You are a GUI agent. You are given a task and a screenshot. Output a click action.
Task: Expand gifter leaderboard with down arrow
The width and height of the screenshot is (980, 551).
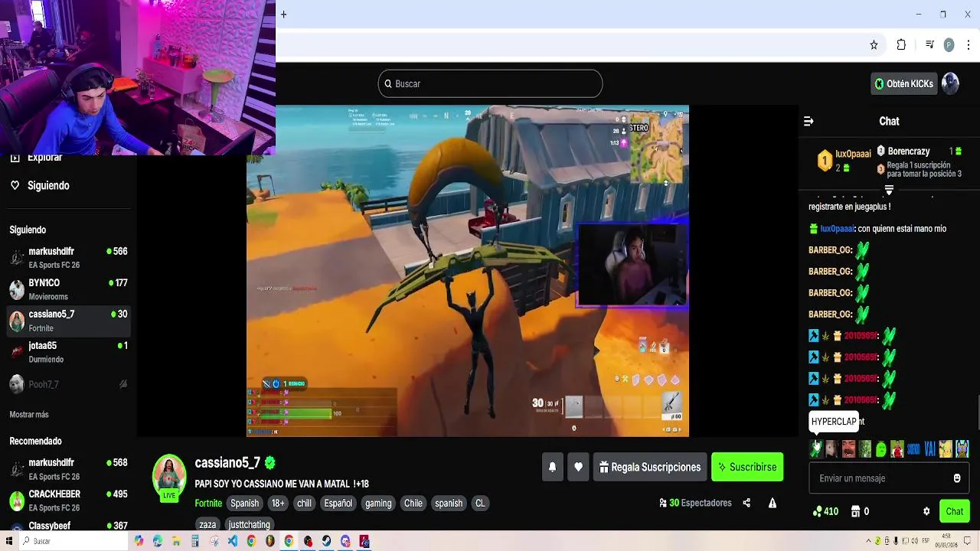[x=889, y=189]
